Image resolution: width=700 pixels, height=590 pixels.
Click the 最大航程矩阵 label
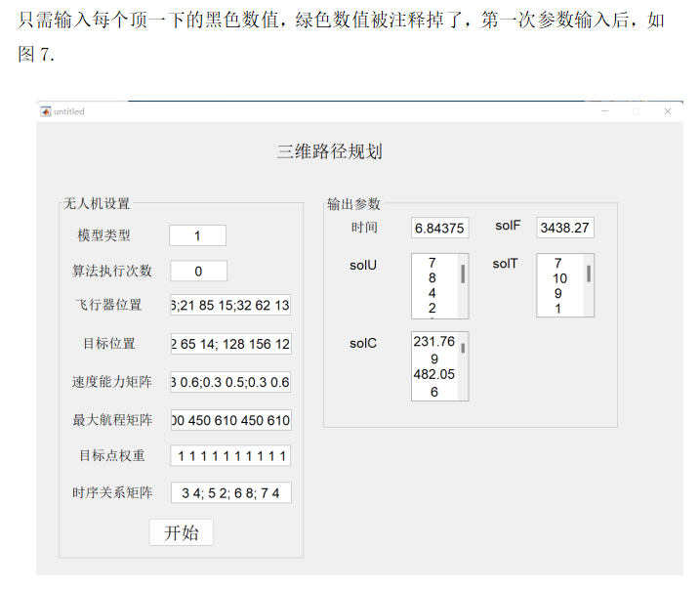pyautogui.click(x=112, y=420)
